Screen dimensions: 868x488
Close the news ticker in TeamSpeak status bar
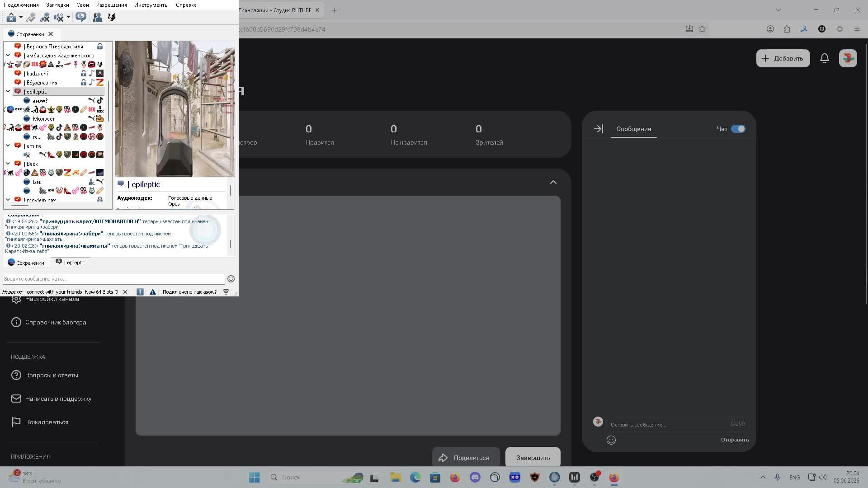(x=125, y=292)
